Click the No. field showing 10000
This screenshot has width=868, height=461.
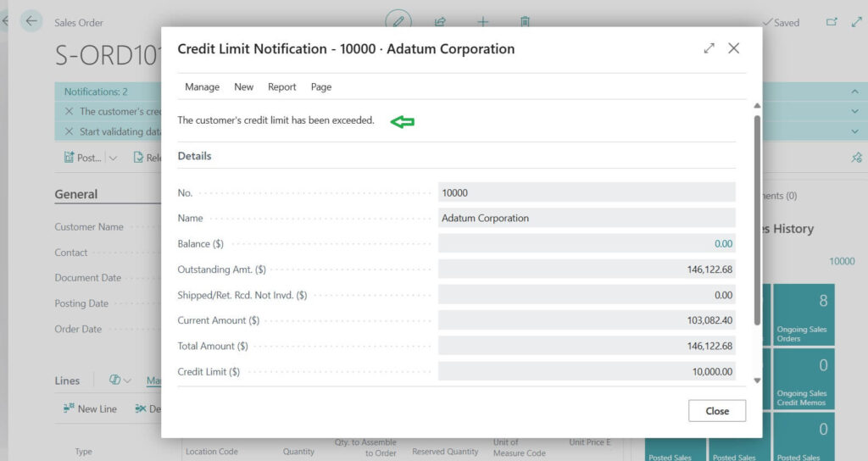pos(587,192)
